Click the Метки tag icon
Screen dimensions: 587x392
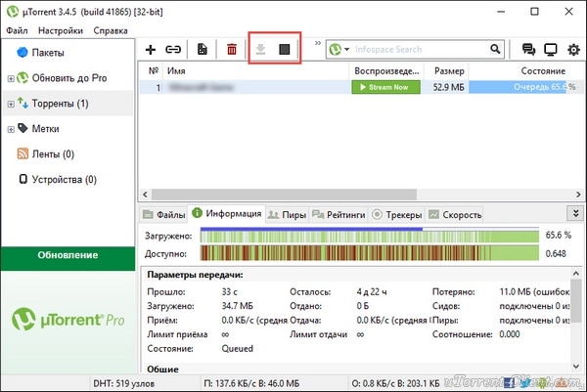click(23, 128)
